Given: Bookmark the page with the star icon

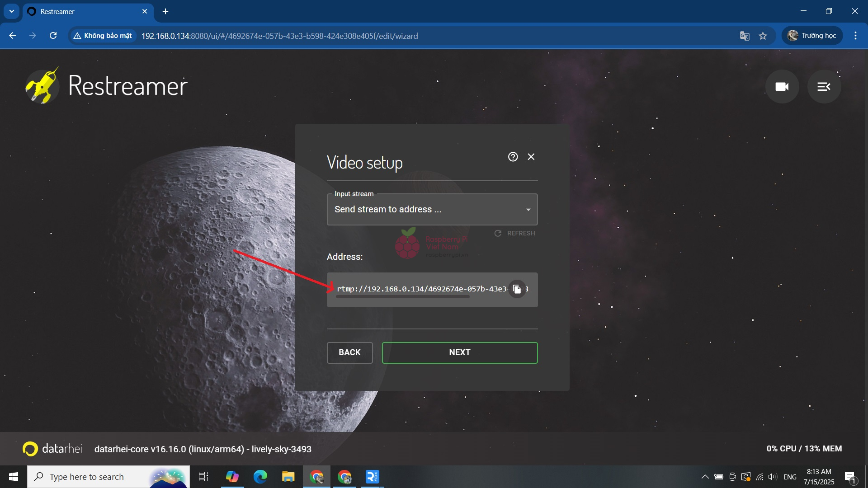Looking at the screenshot, I should 763,36.
